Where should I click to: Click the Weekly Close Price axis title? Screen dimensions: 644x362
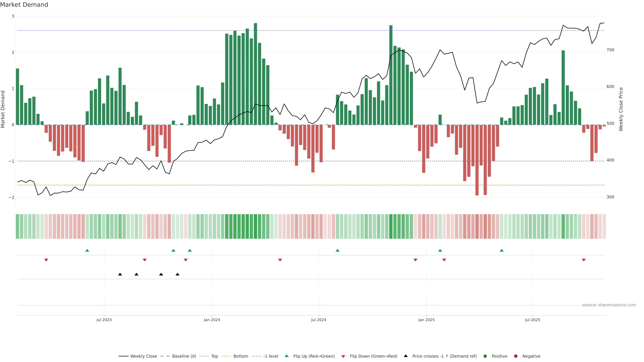621,109
